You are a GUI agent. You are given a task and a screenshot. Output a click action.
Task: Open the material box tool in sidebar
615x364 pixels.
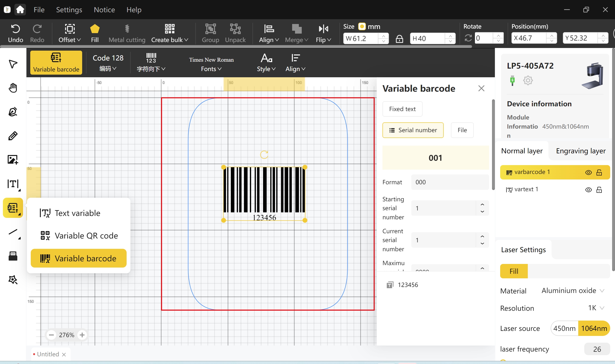(x=13, y=256)
